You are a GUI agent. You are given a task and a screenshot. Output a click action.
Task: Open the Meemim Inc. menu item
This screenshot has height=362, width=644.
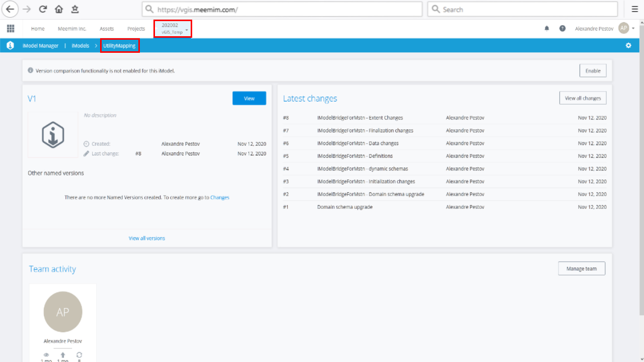pyautogui.click(x=72, y=29)
